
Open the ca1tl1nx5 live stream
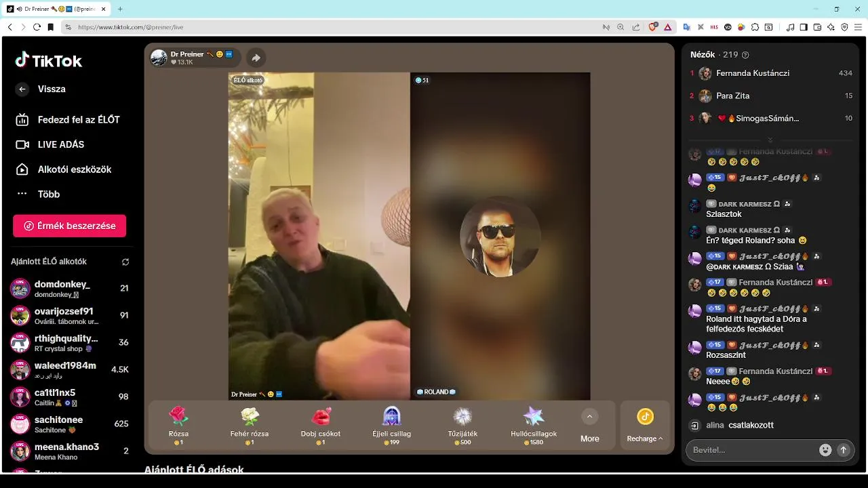(x=69, y=396)
